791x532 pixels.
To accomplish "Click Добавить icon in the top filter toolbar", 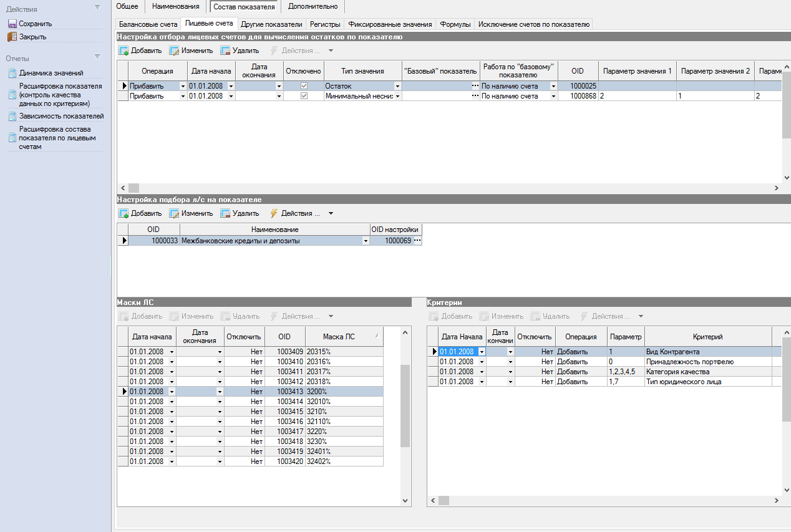I will 124,51.
